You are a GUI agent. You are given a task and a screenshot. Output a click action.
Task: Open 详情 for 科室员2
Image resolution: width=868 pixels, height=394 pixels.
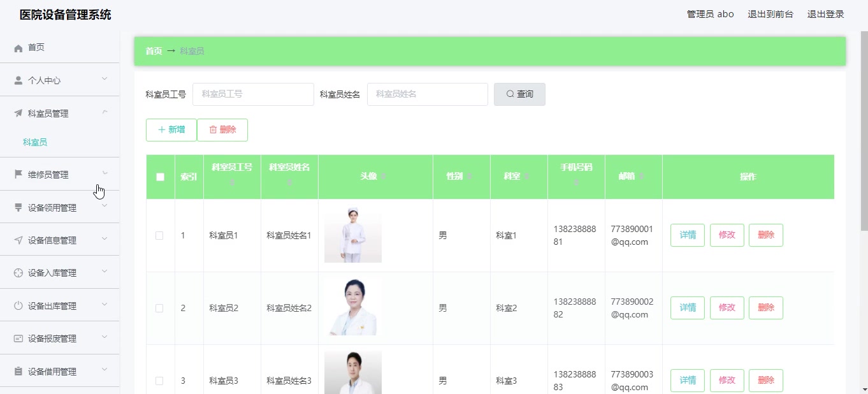coord(688,308)
